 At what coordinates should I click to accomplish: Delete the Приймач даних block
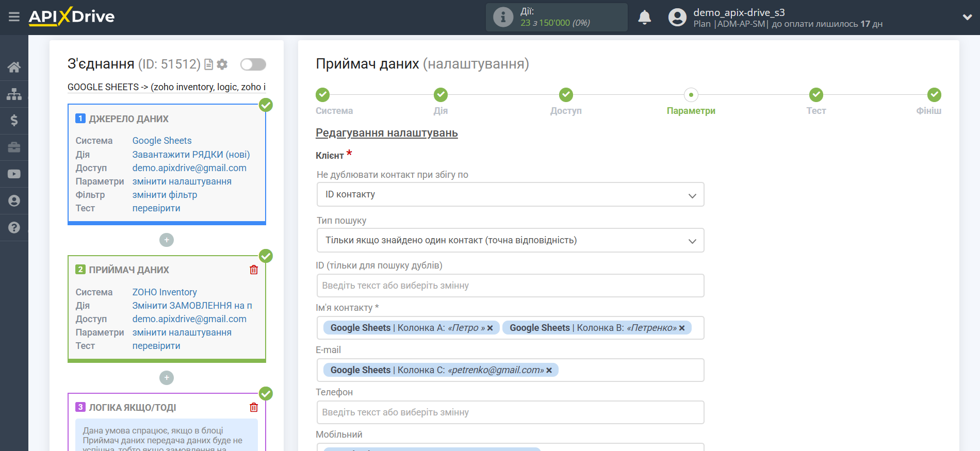(x=254, y=270)
